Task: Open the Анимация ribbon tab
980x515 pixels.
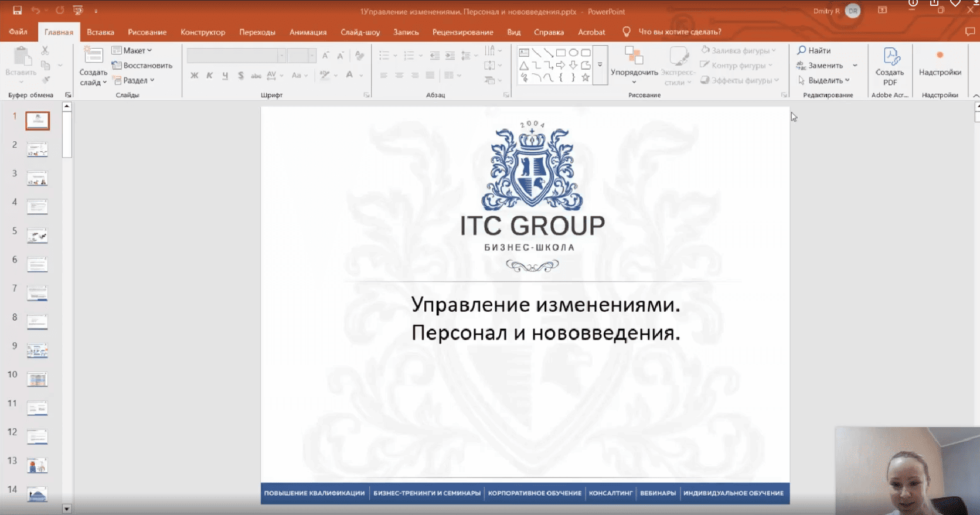Action: tap(308, 32)
